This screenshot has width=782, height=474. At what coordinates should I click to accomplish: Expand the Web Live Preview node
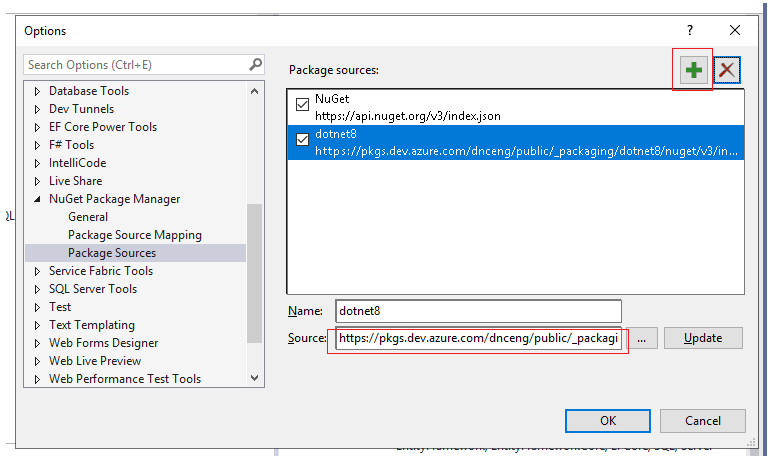tap(37, 361)
